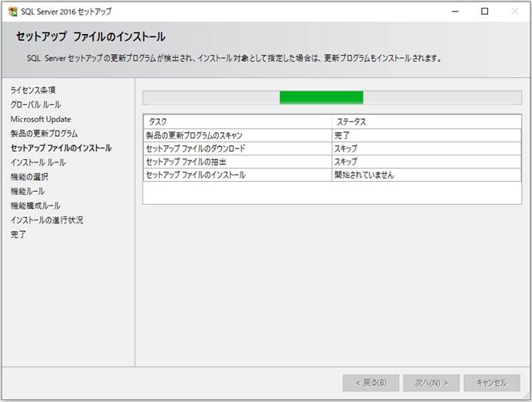Click the SQL Server setup title bar icon
Screen dimensions: 532x402
13,11
